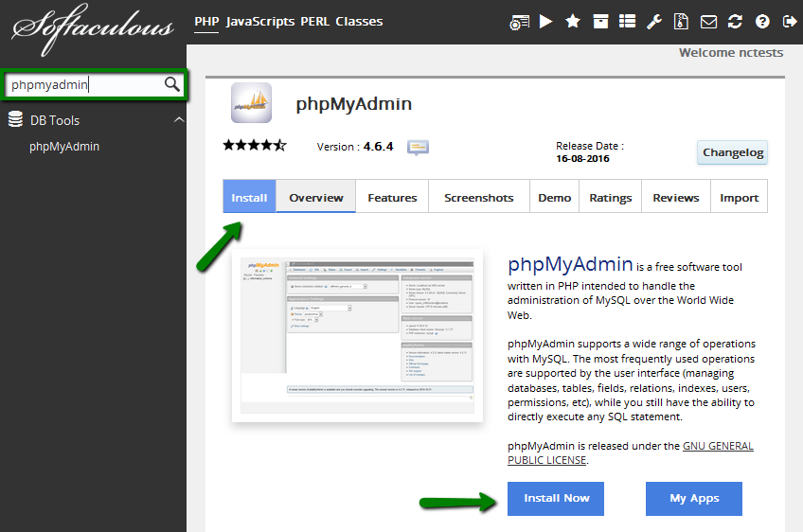The image size is (803, 532).
Task: Select the PERL category
Action: click(x=315, y=22)
